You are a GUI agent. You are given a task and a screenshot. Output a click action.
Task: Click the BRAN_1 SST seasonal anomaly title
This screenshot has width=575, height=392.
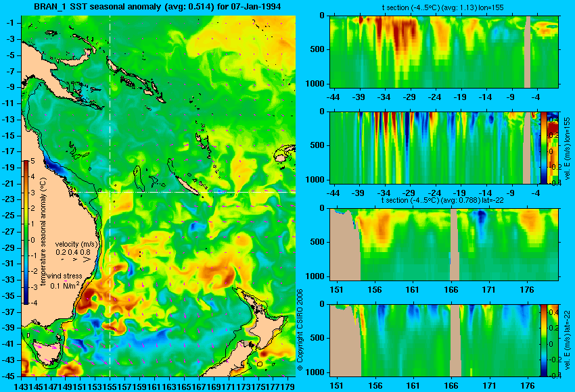158,7
